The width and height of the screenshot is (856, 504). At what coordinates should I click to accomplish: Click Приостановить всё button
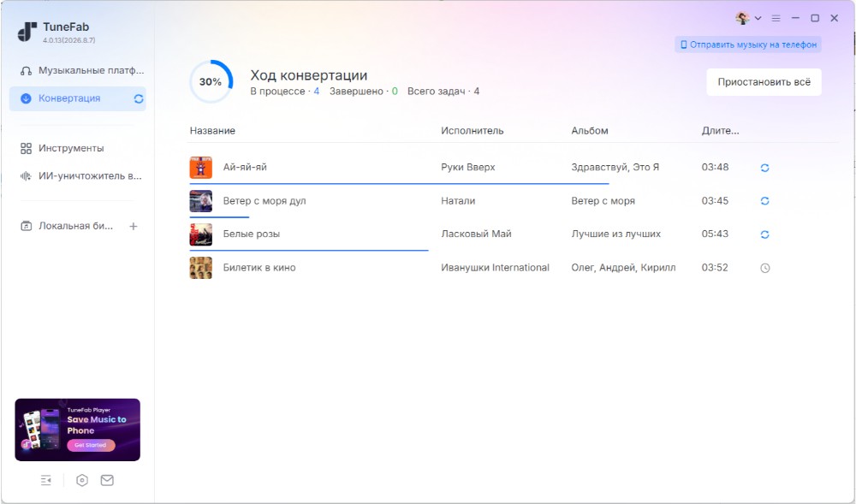pyautogui.click(x=764, y=82)
